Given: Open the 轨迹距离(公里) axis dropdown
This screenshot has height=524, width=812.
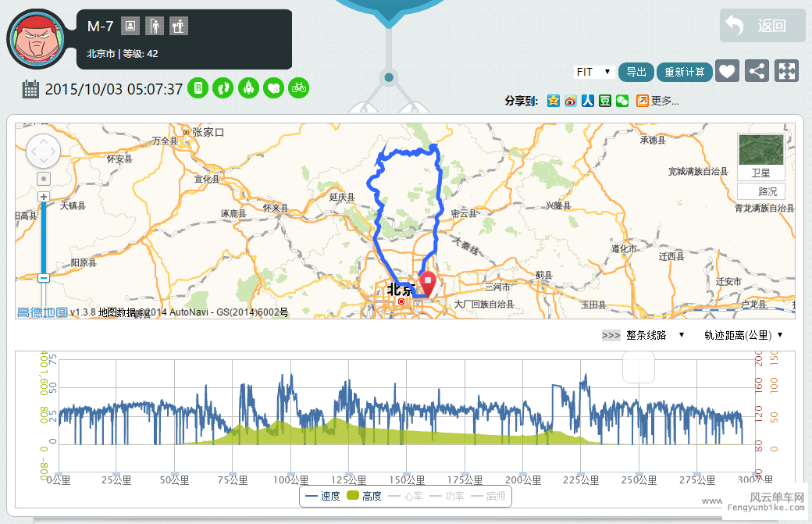Looking at the screenshot, I should click(x=743, y=335).
